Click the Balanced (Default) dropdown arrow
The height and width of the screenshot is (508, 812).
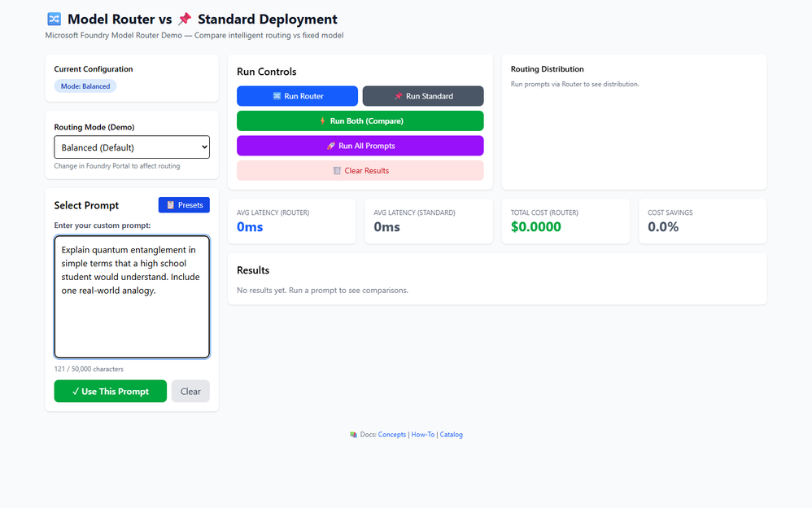pyautogui.click(x=204, y=147)
